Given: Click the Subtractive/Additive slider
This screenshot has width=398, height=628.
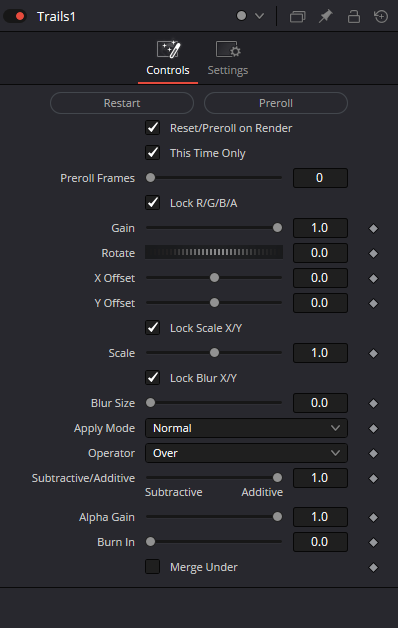Looking at the screenshot, I should tap(214, 477).
